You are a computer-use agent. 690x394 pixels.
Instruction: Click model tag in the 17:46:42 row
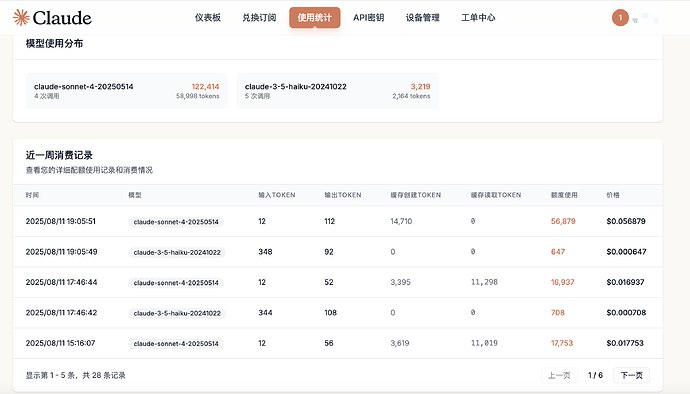(177, 313)
